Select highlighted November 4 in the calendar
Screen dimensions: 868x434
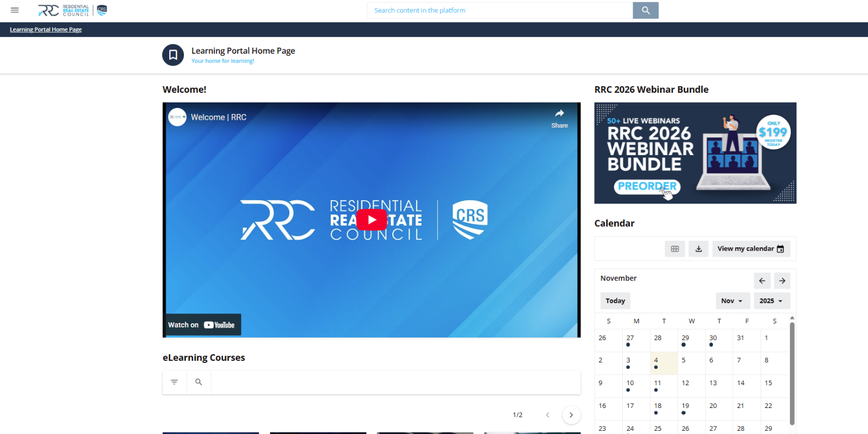coord(664,363)
